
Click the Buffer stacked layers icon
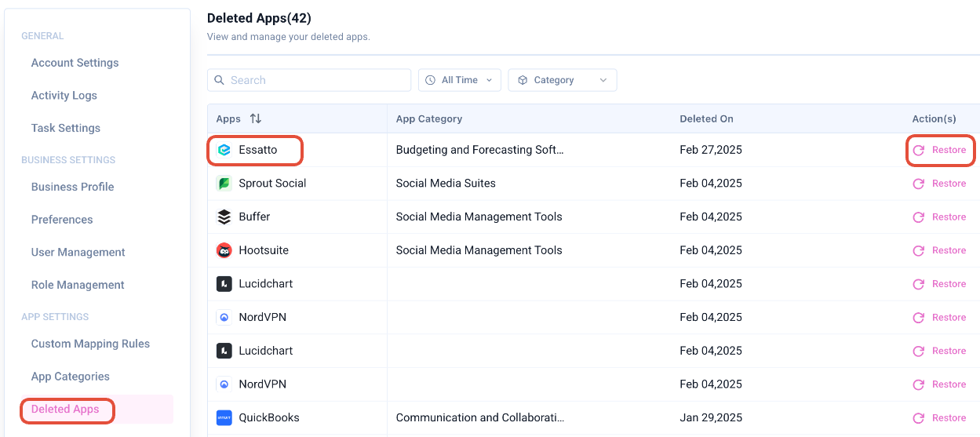click(x=224, y=217)
